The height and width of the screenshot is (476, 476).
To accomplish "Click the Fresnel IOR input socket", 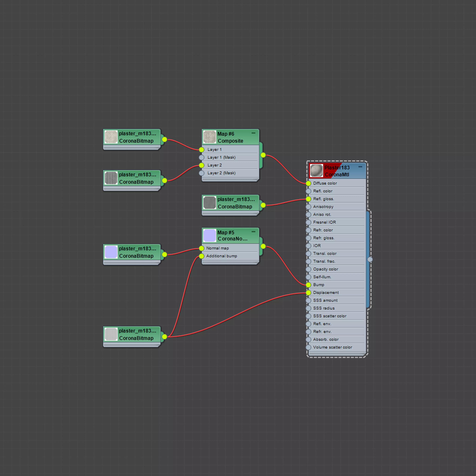I will (308, 222).
